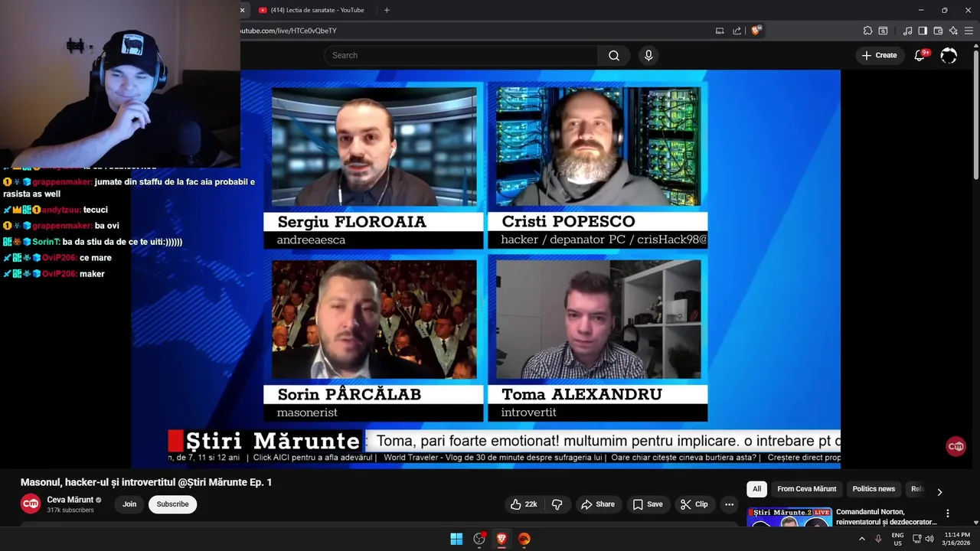Open Brave playlist music note icon
Viewport: 980px width, 551px height.
[x=907, y=31]
